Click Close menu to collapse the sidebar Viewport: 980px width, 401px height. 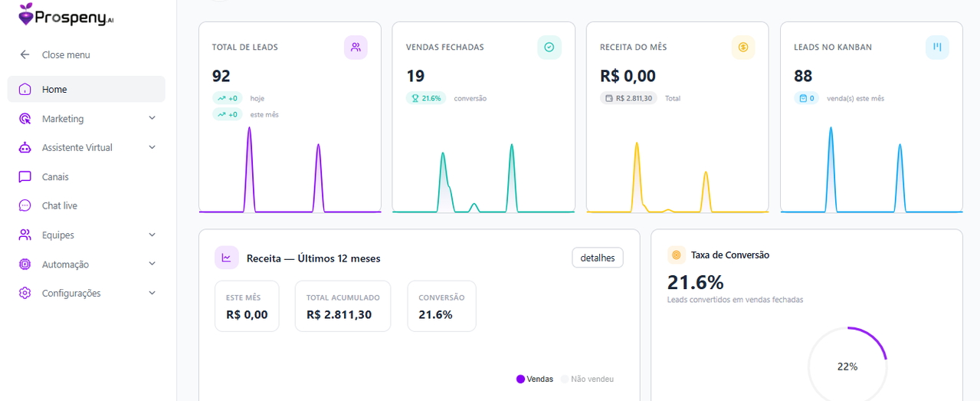click(x=66, y=54)
